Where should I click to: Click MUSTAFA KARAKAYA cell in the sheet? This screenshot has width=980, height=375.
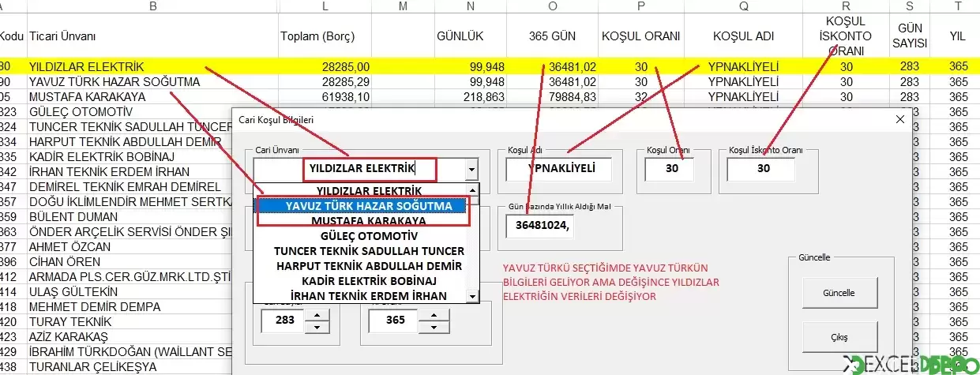tap(152, 96)
